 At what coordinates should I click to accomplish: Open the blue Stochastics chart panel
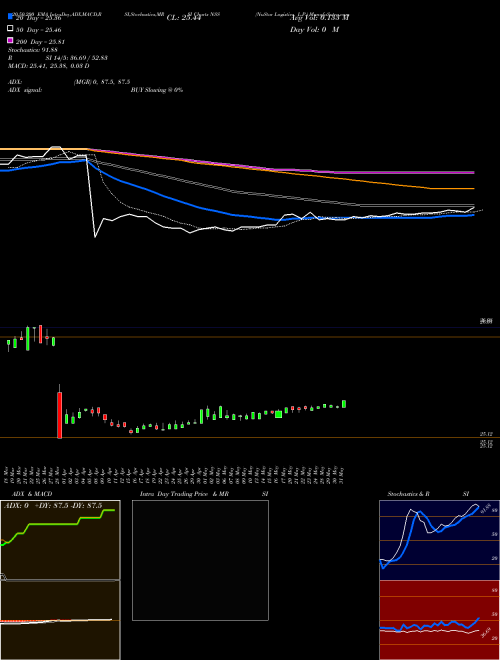(x=439, y=540)
